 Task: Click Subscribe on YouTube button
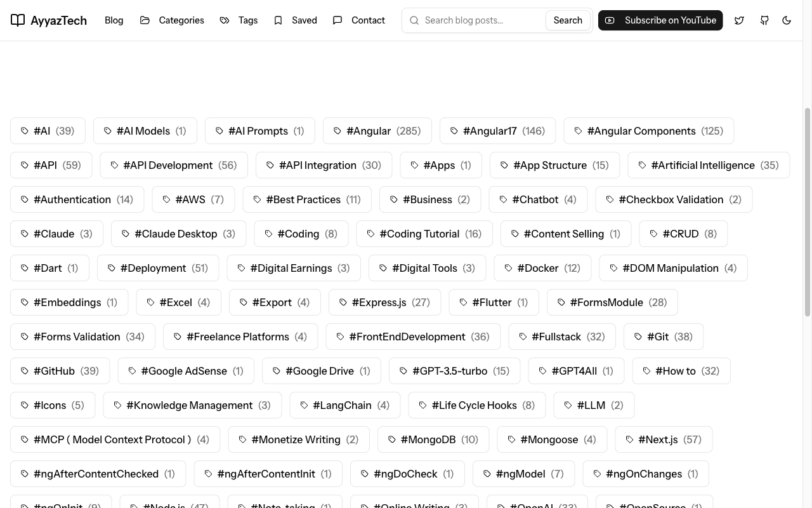660,20
